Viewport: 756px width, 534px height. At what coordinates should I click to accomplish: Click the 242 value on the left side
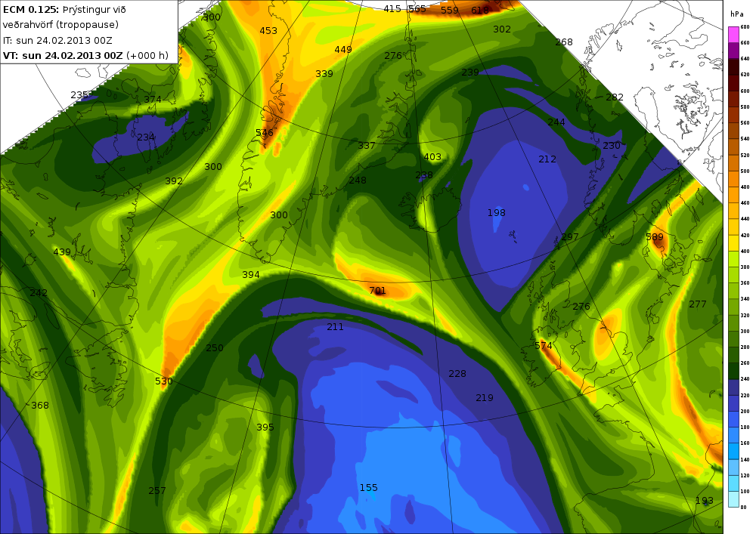(39, 293)
